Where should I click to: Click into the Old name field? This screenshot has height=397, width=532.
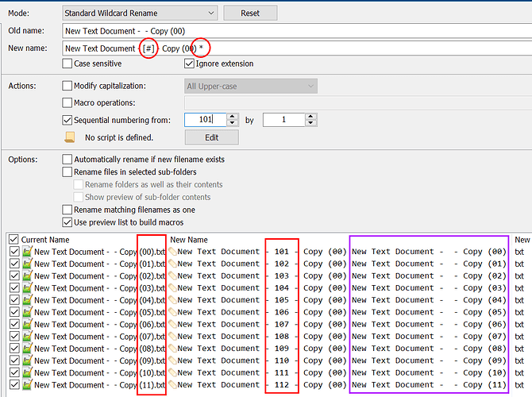tap(297, 31)
